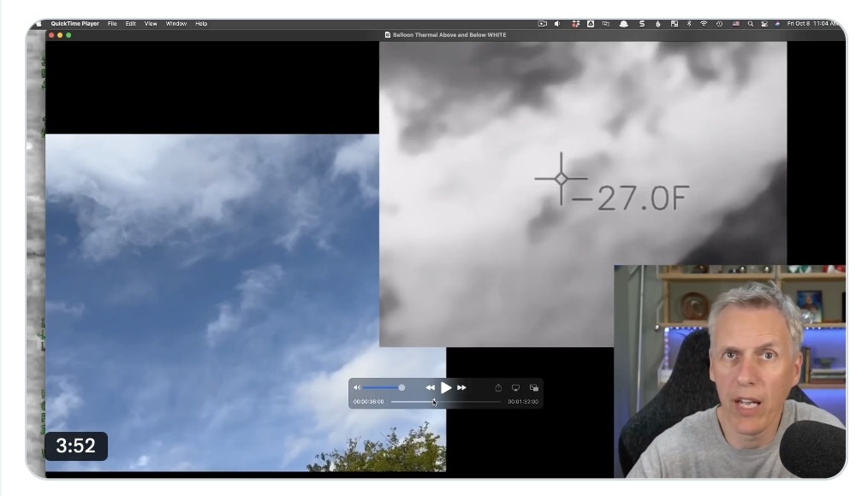
Task: Open the View menu
Action: [151, 24]
